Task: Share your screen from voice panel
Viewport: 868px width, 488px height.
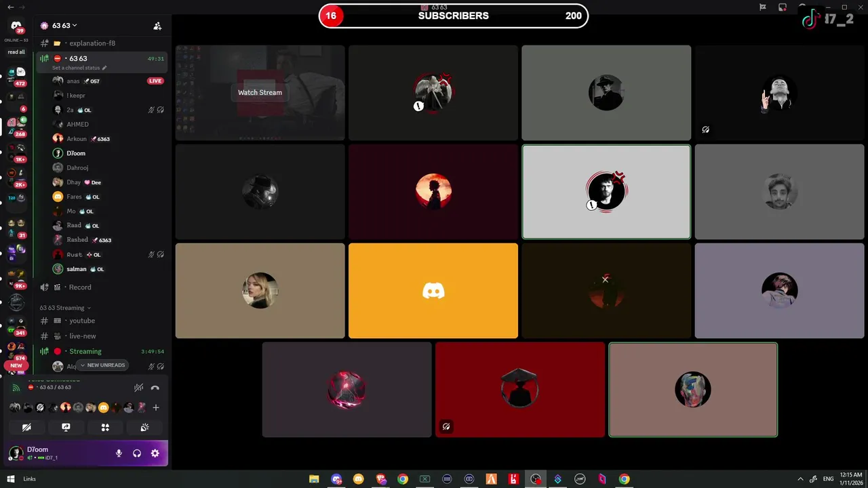Action: (x=66, y=428)
